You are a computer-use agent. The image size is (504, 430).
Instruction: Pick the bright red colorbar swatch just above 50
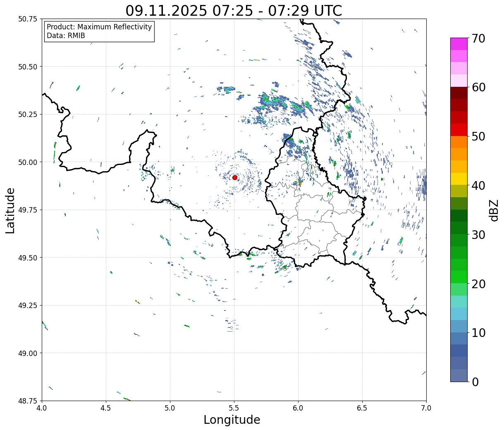[459, 130]
